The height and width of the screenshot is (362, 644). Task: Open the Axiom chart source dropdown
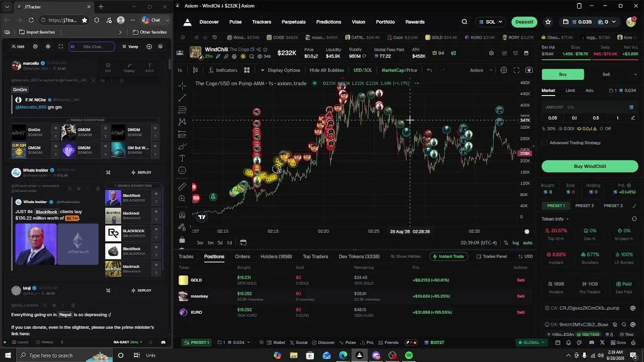click(481, 70)
